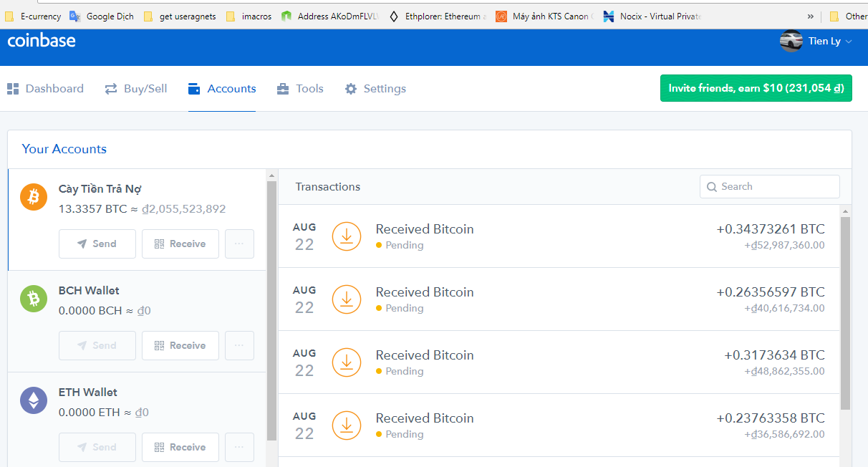Click the download icon for +0.26356597 BTC transaction
868x467 pixels.
347,299
